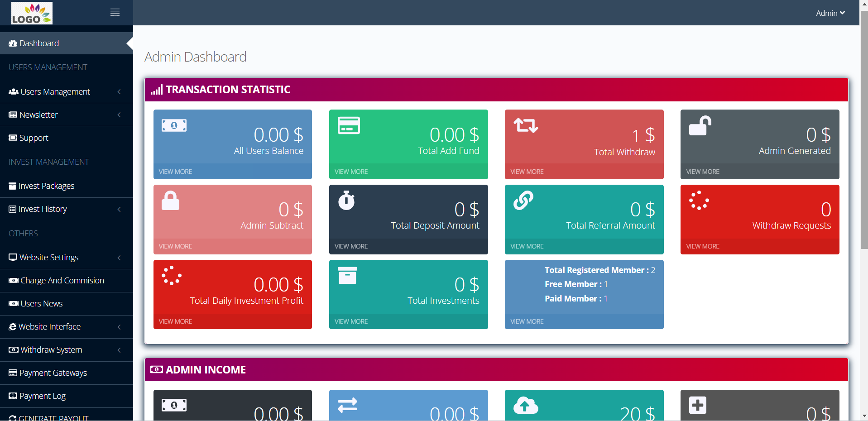Click the plus square icon in Admin Income
This screenshot has height=421, width=868.
(698, 405)
